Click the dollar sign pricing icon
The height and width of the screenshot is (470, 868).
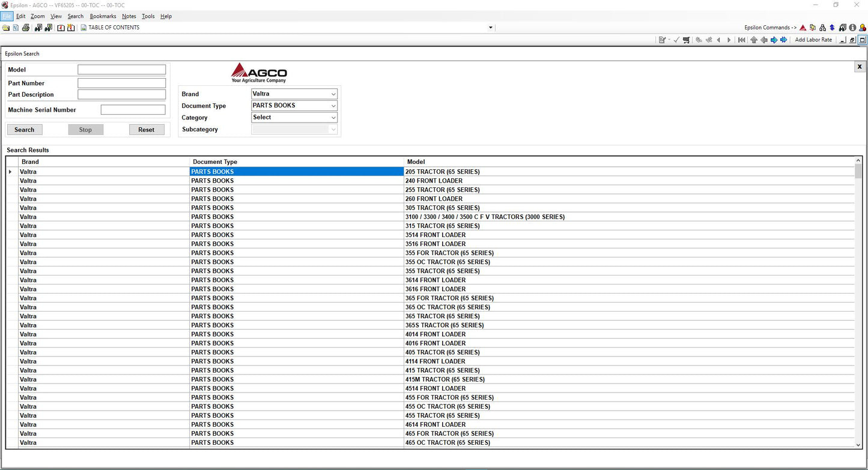pyautogui.click(x=832, y=28)
